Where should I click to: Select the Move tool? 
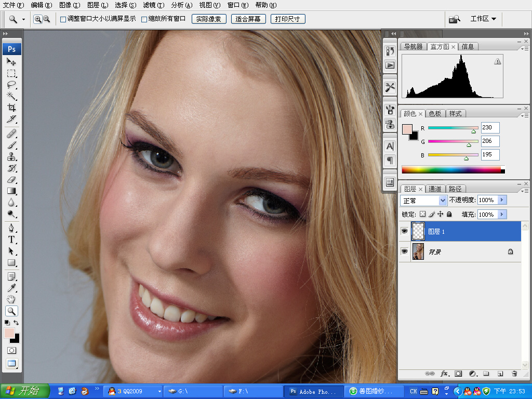(11, 62)
